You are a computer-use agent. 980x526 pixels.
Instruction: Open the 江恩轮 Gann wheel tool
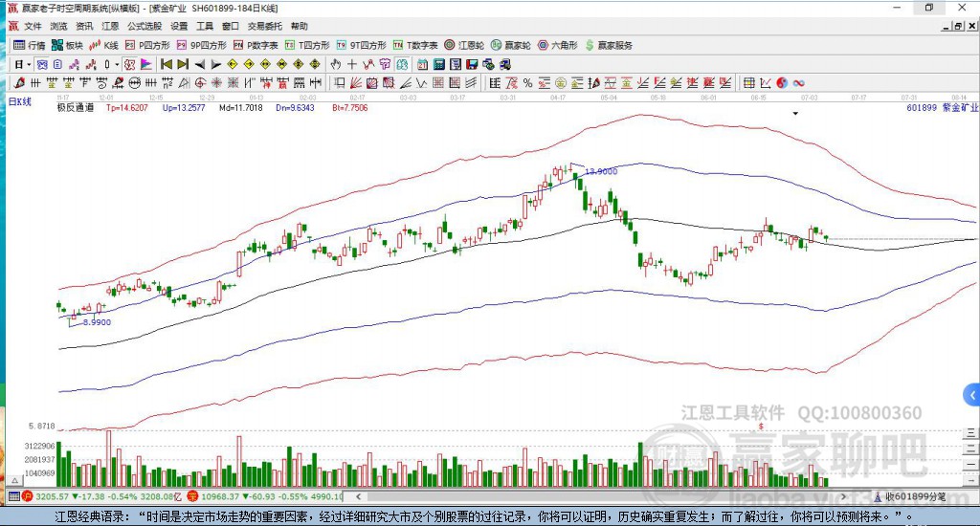coord(464,45)
